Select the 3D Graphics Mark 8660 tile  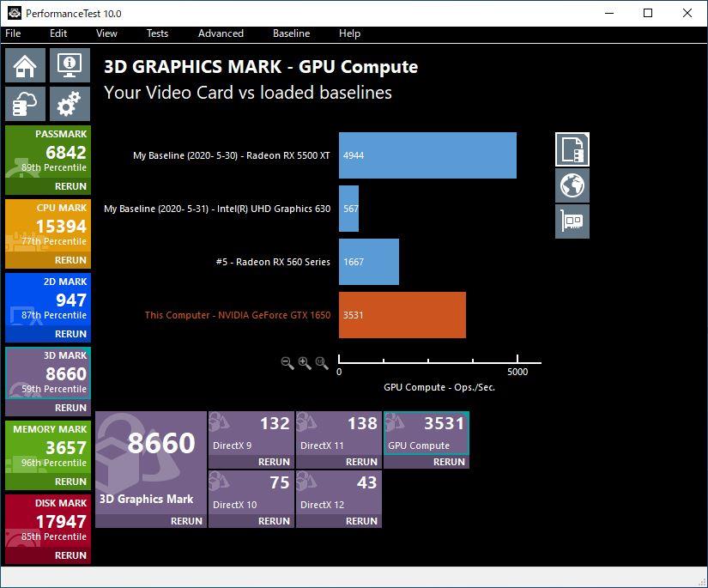point(151,463)
